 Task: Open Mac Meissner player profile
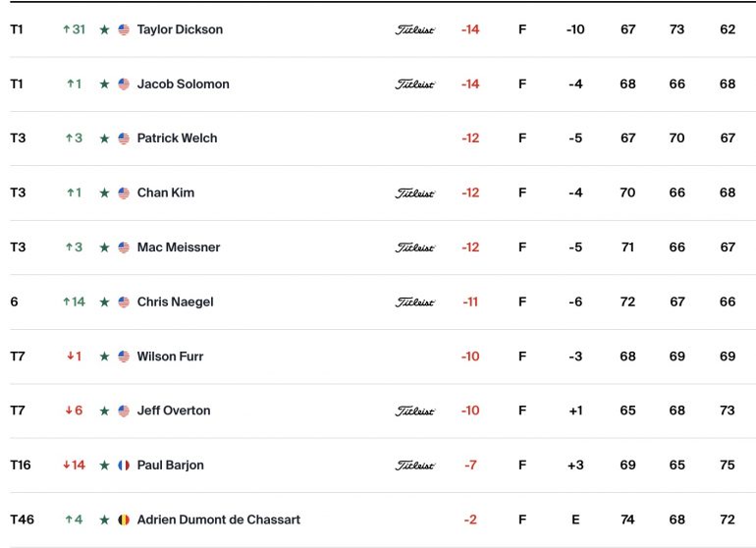pyautogui.click(x=179, y=247)
